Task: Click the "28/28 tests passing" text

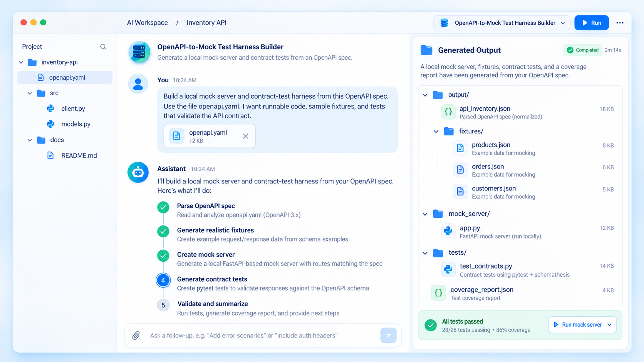Action: click(x=466, y=330)
